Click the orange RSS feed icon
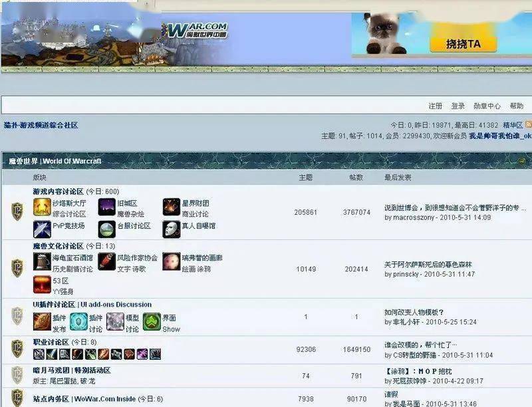 click(529, 124)
